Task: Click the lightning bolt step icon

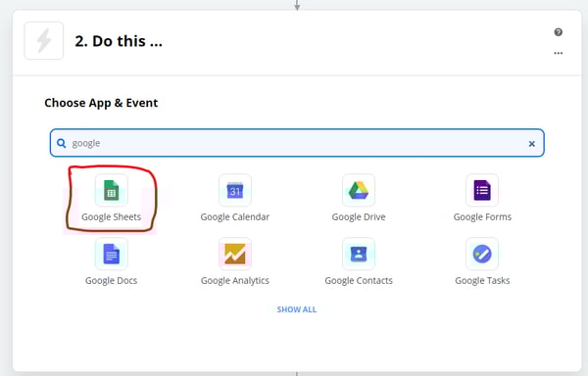Action: coord(44,41)
